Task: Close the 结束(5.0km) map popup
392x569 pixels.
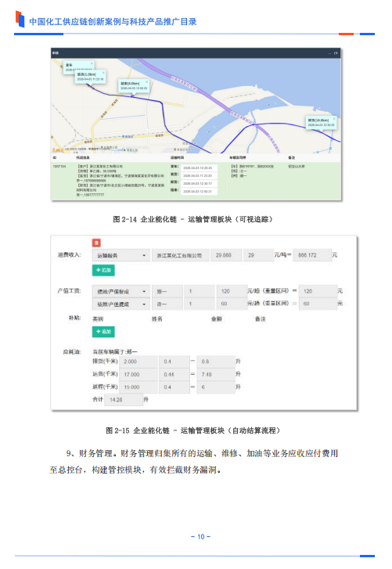Action: tap(146, 81)
